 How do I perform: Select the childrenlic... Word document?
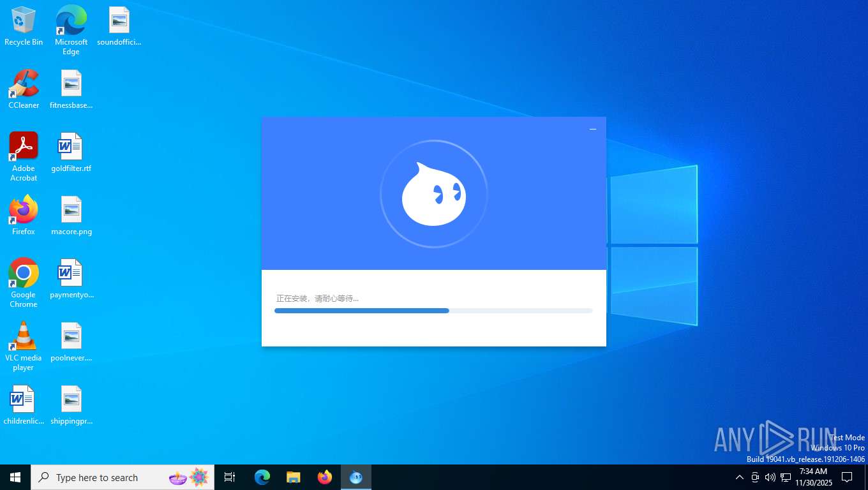pos(24,405)
